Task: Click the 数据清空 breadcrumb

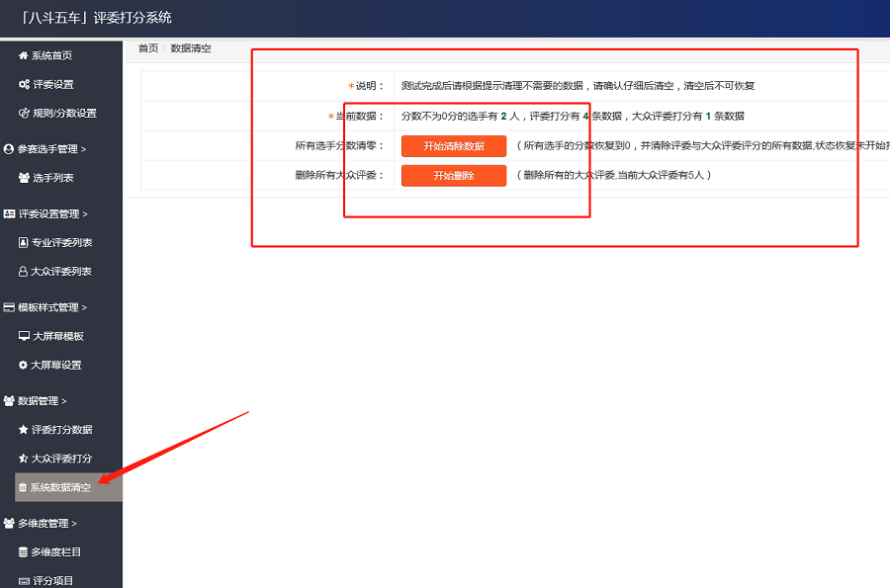Action: [x=191, y=48]
